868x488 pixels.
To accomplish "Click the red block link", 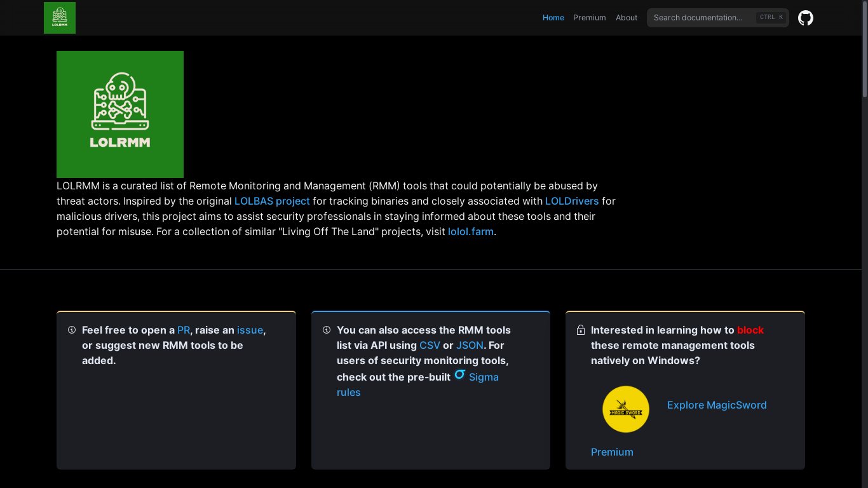I will click(x=750, y=330).
